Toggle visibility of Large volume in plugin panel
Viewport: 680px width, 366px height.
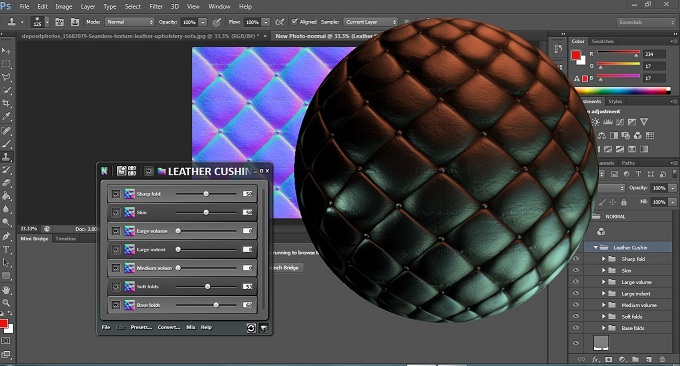116,231
